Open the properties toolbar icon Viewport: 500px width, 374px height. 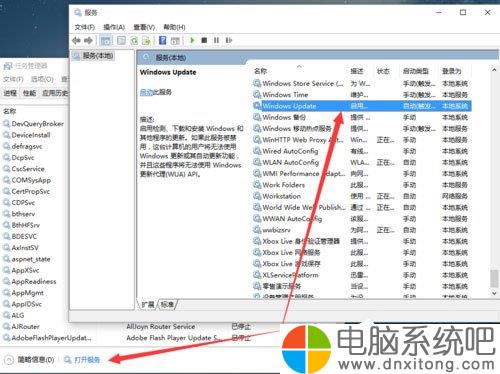121,41
